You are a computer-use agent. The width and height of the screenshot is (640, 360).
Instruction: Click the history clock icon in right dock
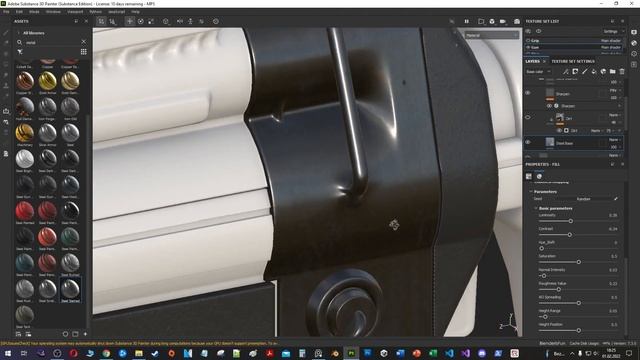point(634,53)
